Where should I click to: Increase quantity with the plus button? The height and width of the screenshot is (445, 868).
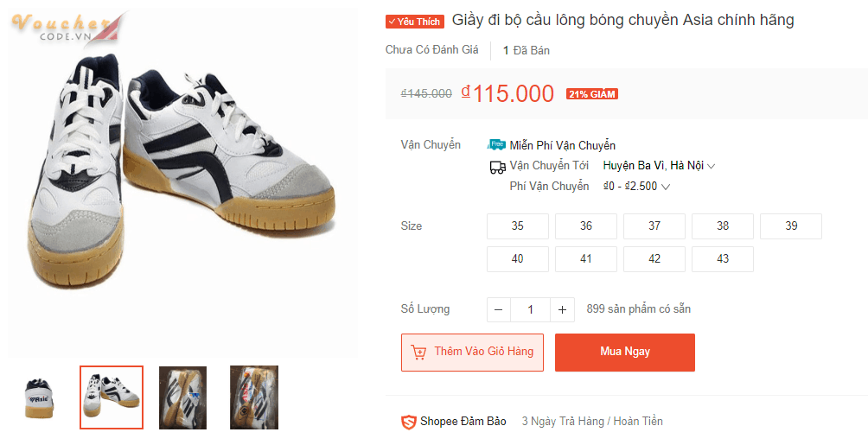pyautogui.click(x=562, y=309)
